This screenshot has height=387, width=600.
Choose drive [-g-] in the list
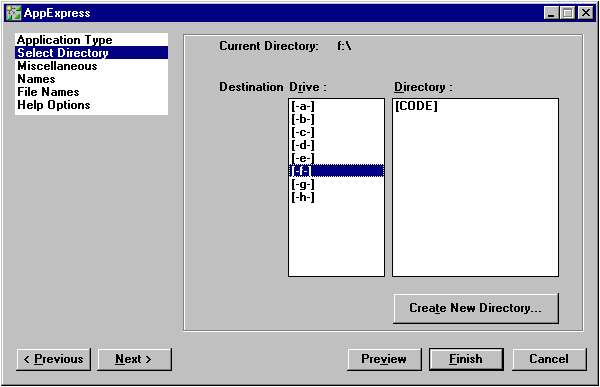[336, 184]
